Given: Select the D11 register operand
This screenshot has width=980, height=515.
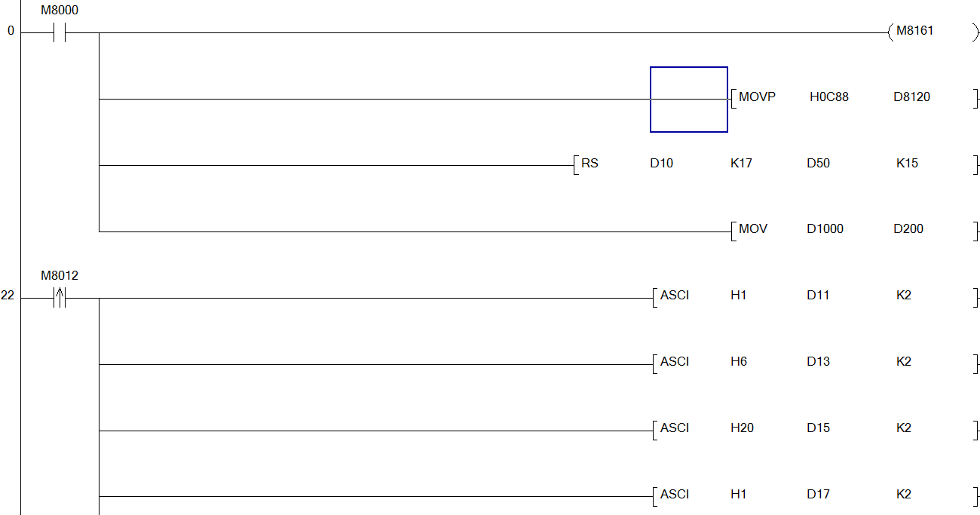Looking at the screenshot, I should (818, 296).
